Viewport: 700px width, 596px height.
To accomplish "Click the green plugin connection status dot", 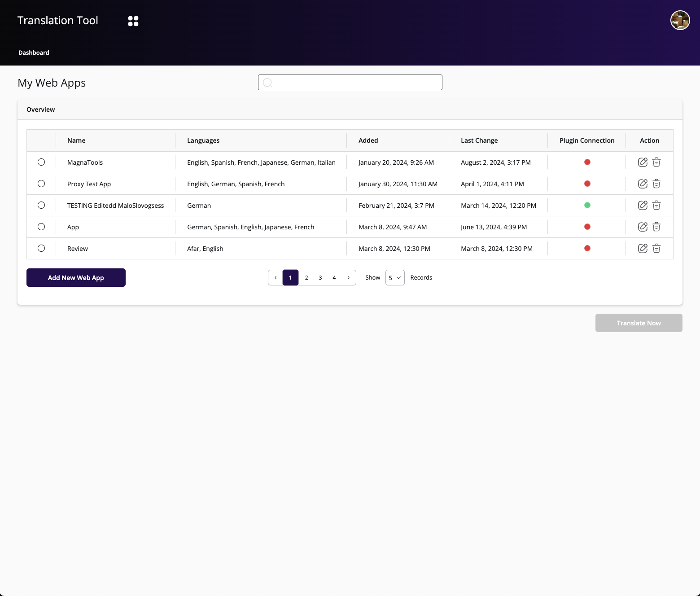I will tap(587, 206).
